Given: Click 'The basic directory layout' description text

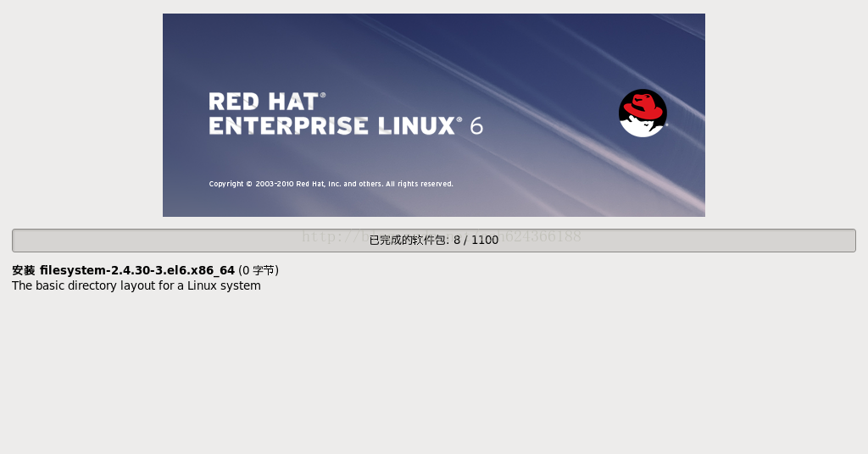Looking at the screenshot, I should [x=136, y=286].
